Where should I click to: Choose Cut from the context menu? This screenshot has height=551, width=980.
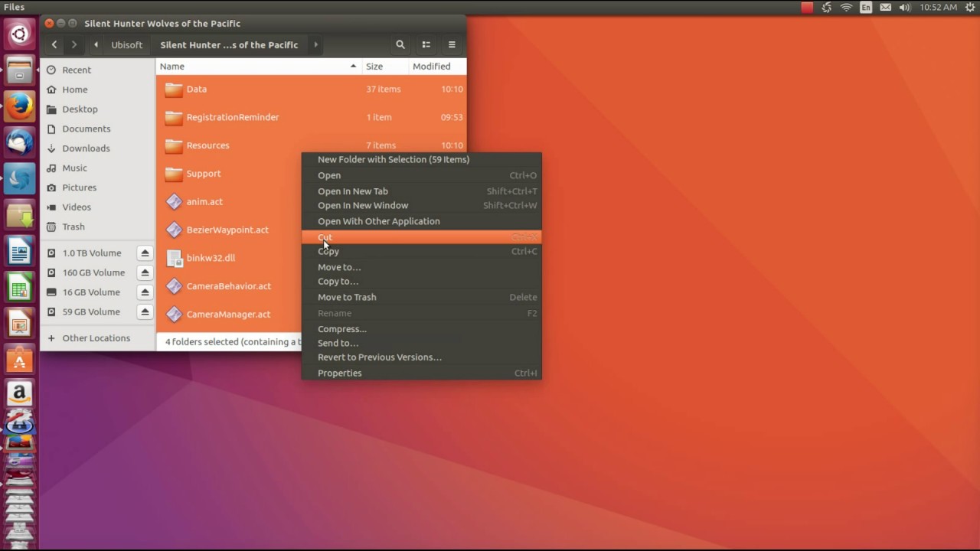[x=422, y=237]
